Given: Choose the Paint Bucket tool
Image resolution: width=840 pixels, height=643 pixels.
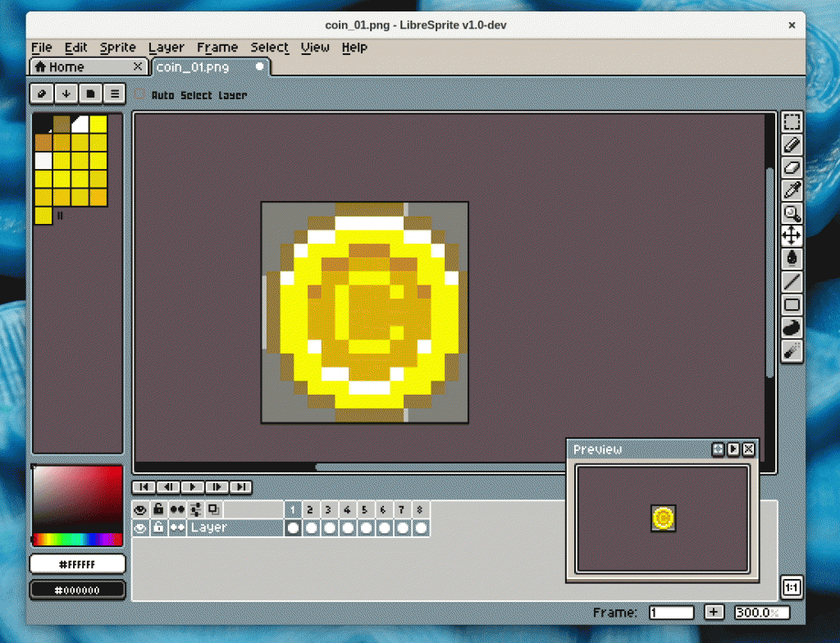Looking at the screenshot, I should click(x=792, y=258).
